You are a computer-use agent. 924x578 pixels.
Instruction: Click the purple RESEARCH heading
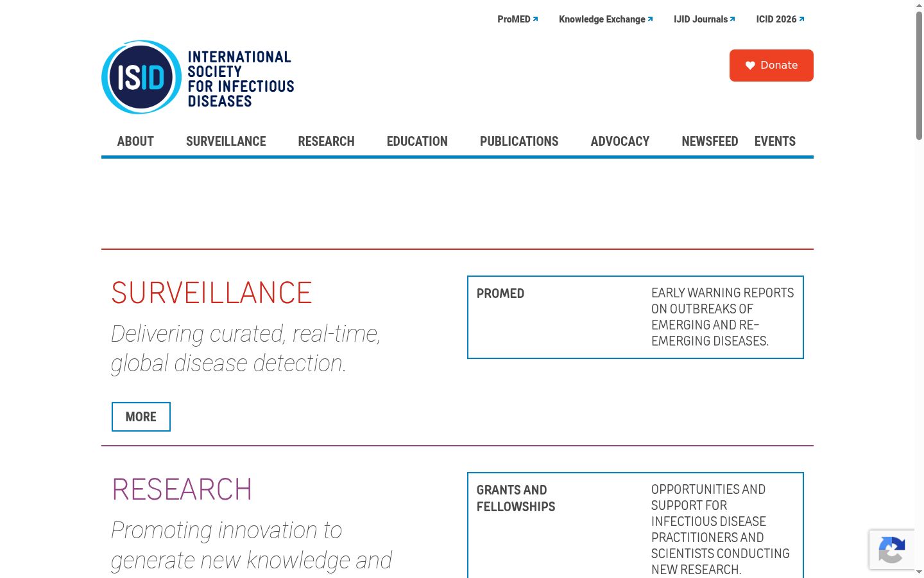(x=182, y=489)
